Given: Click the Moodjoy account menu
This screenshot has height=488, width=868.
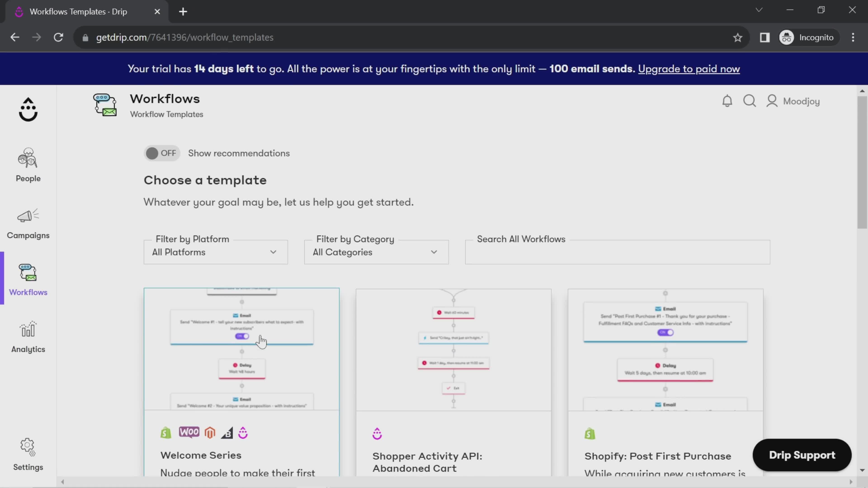Looking at the screenshot, I should click(x=793, y=101).
